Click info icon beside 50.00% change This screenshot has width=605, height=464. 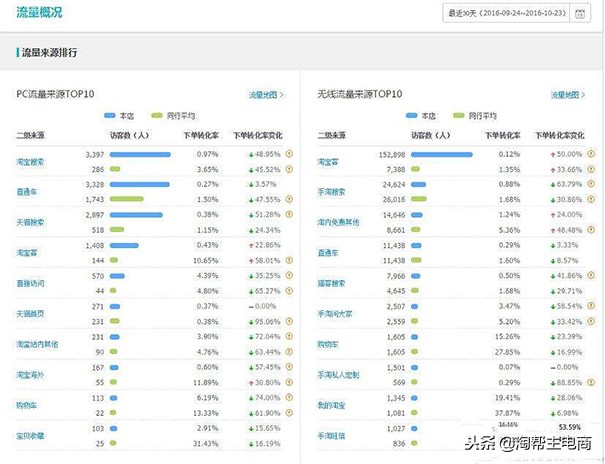[x=591, y=154]
